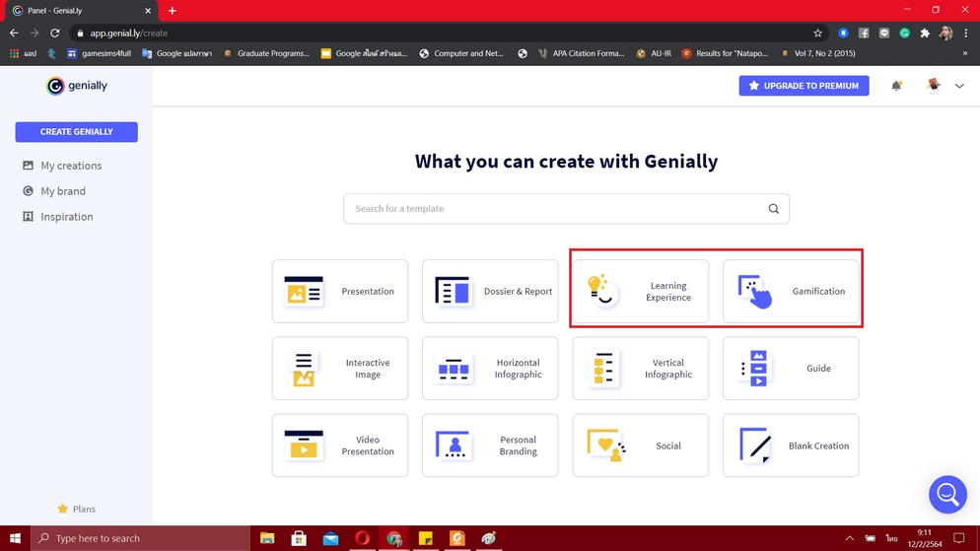Viewport: 980px width, 551px height.
Task: Click the Genially logo in the sidebar
Action: 77,86
